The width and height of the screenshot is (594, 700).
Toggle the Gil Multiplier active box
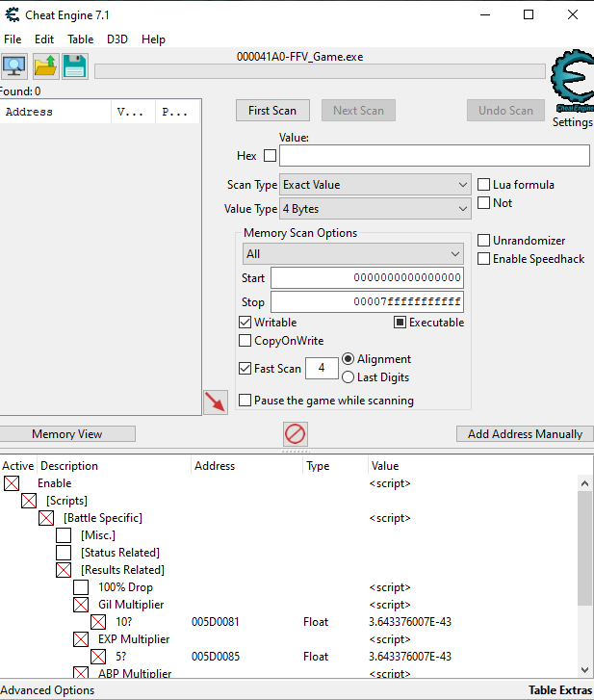pyautogui.click(x=81, y=605)
